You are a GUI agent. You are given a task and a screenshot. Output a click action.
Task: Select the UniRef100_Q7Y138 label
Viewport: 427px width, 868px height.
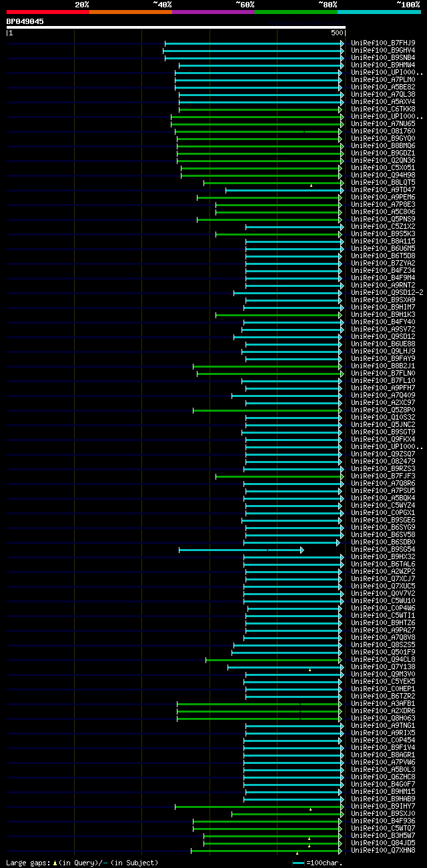pyautogui.click(x=383, y=667)
